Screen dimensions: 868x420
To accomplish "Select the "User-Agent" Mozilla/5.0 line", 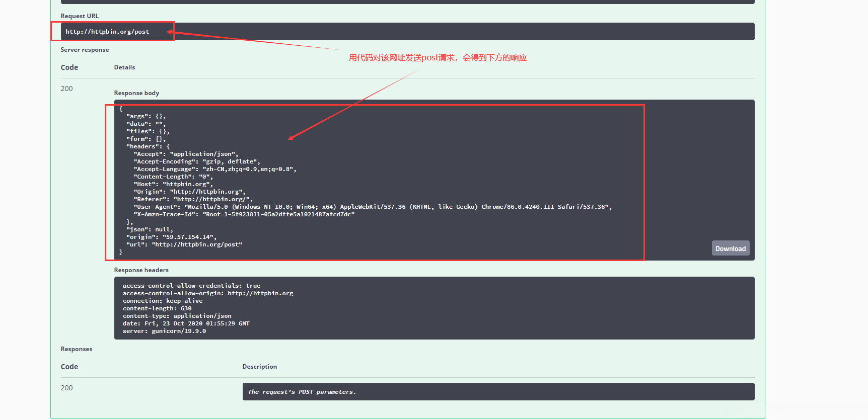I will 373,207.
